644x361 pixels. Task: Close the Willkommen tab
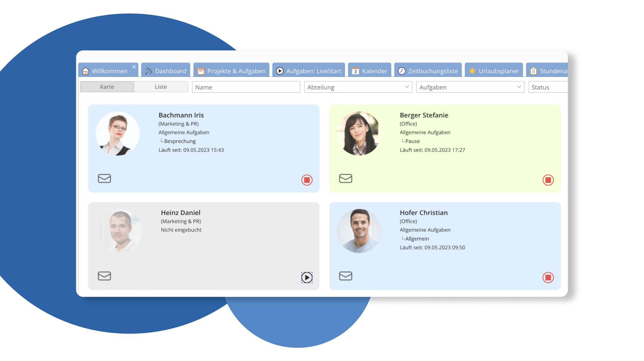[134, 67]
